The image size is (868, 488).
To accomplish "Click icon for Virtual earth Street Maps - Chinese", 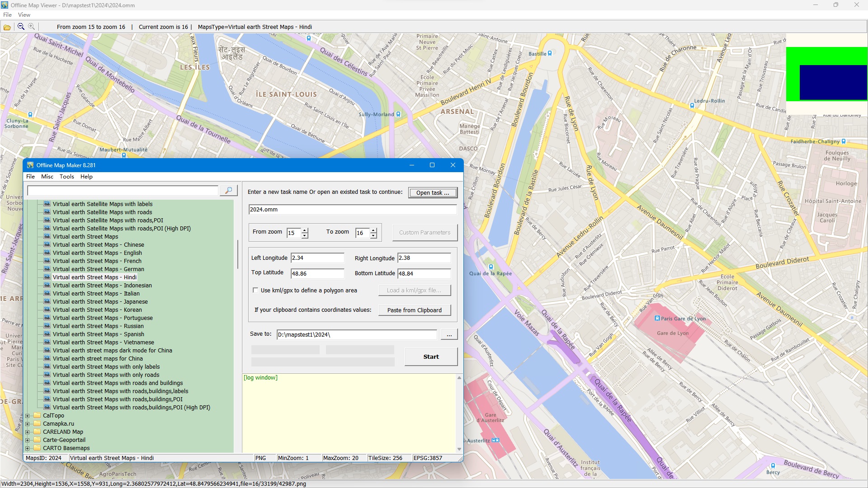I will pos(47,244).
